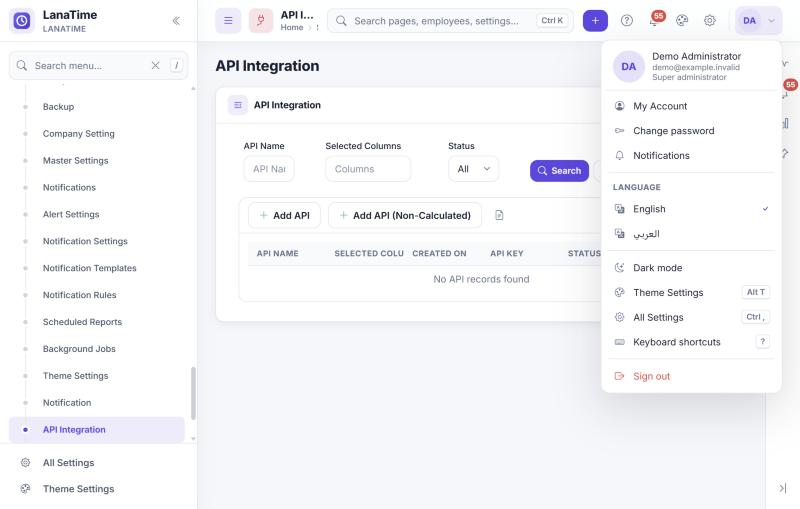Click the palette icon beside sidebar Theme Settings
This screenshot has width=800, height=509.
(x=26, y=489)
